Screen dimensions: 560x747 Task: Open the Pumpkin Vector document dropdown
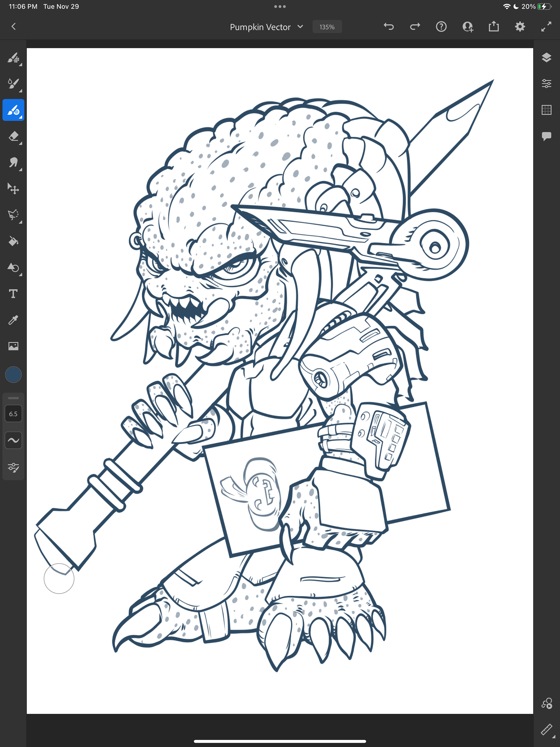click(267, 27)
